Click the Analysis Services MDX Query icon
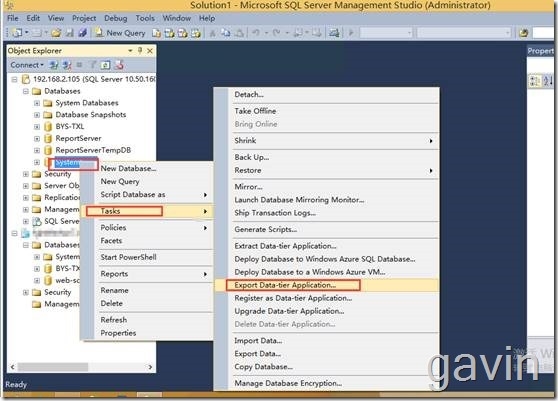This screenshot has width=558, height=401. tap(169, 33)
